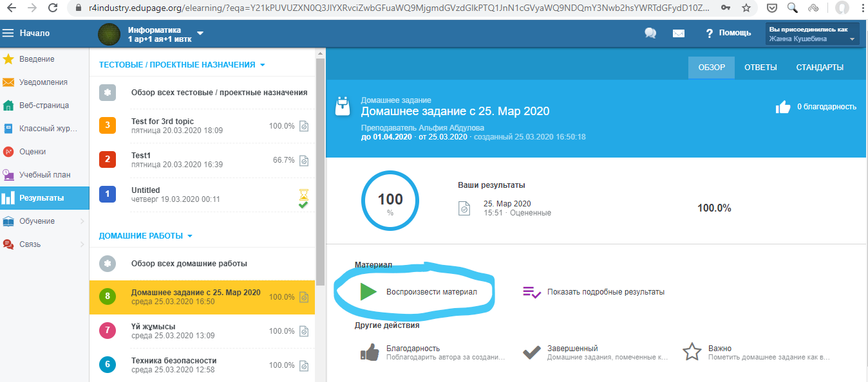Open the 25. Мар 2020 result entry
868x382 pixels.
coord(516,208)
